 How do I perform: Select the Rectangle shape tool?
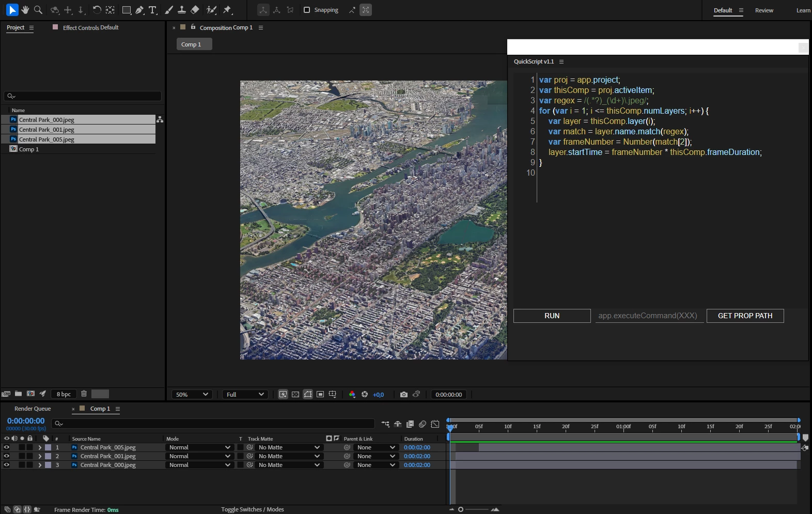[x=126, y=10]
